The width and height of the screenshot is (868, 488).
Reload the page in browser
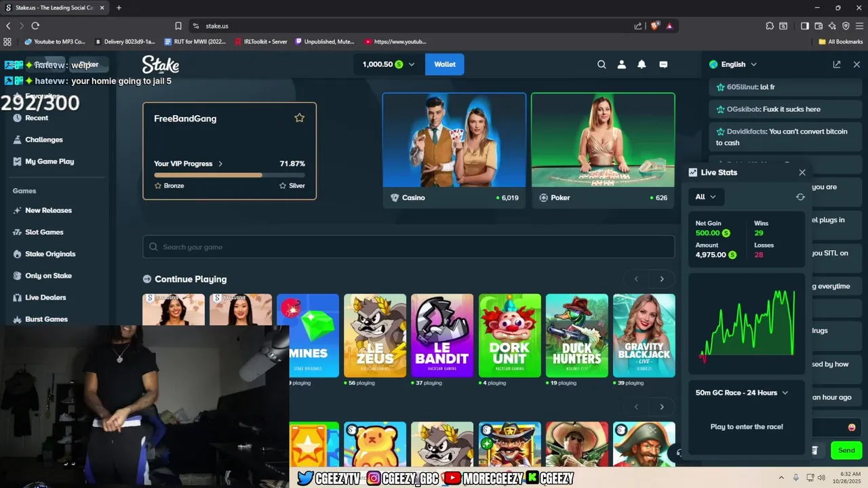click(35, 26)
